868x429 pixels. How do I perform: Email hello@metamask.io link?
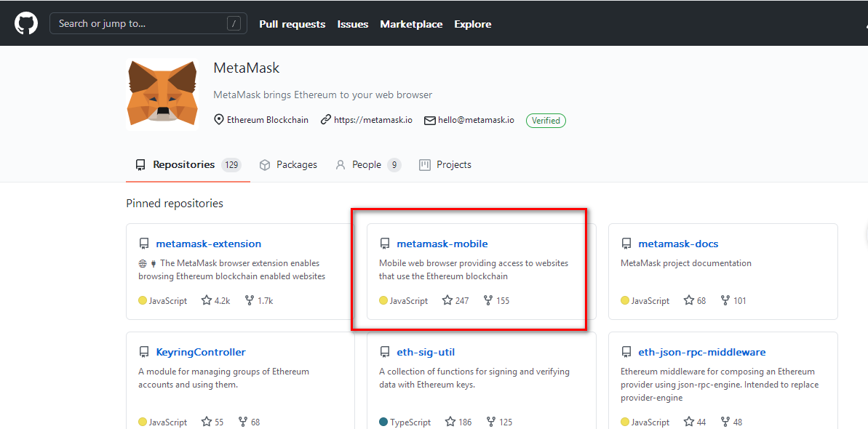pos(476,119)
